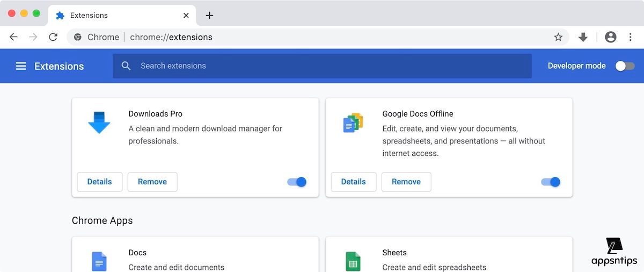Image resolution: width=644 pixels, height=272 pixels.
Task: Enable Developer mode toggle
Action: (x=624, y=66)
